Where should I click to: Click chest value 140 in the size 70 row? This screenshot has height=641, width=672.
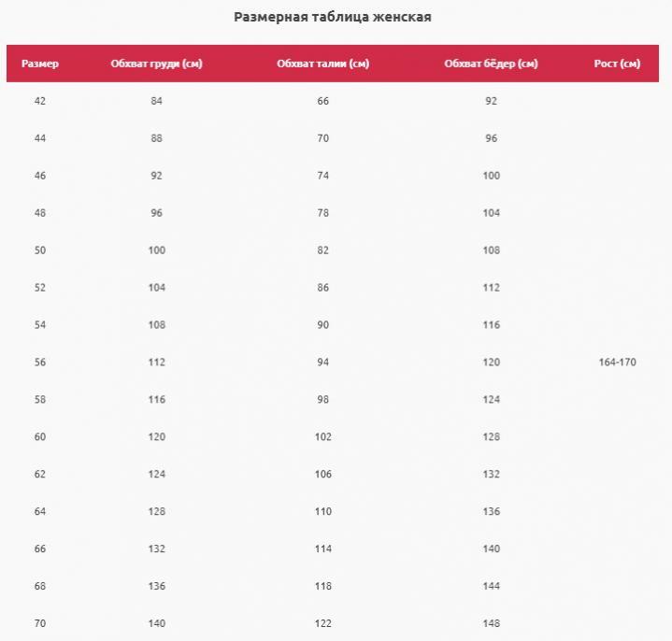coord(156,623)
